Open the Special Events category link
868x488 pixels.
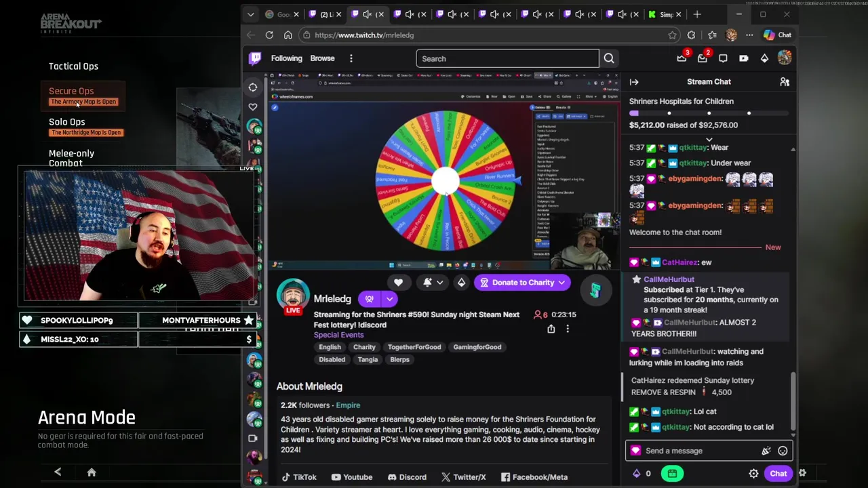[338, 335]
